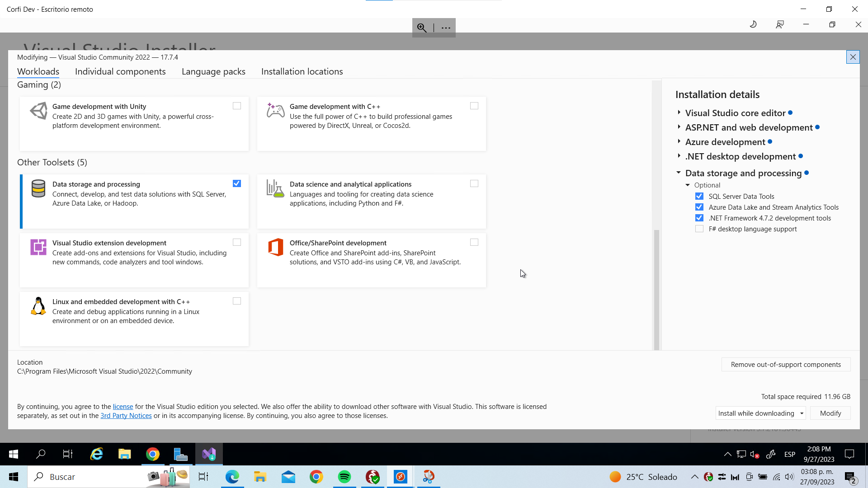Uncheck the Data storage and processing workload
Screen dimensions: 868x488
tap(237, 183)
